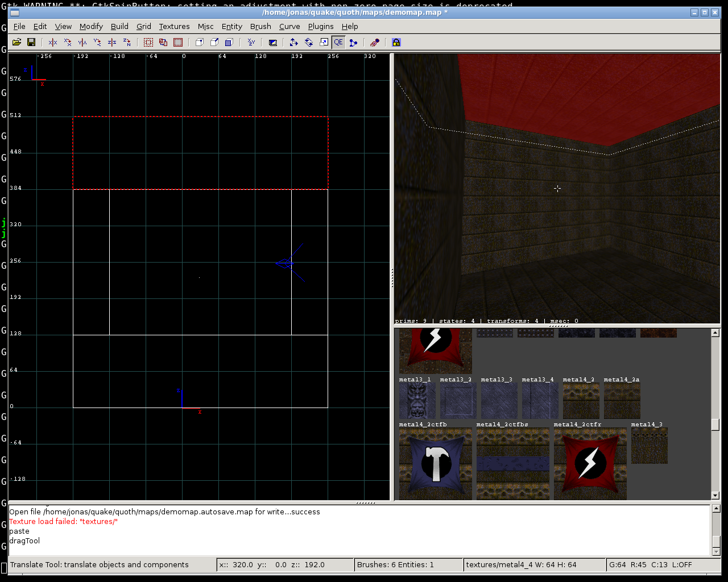Click the crosshair in the 3D camera view
The height and width of the screenshot is (582, 728).
[x=557, y=189]
